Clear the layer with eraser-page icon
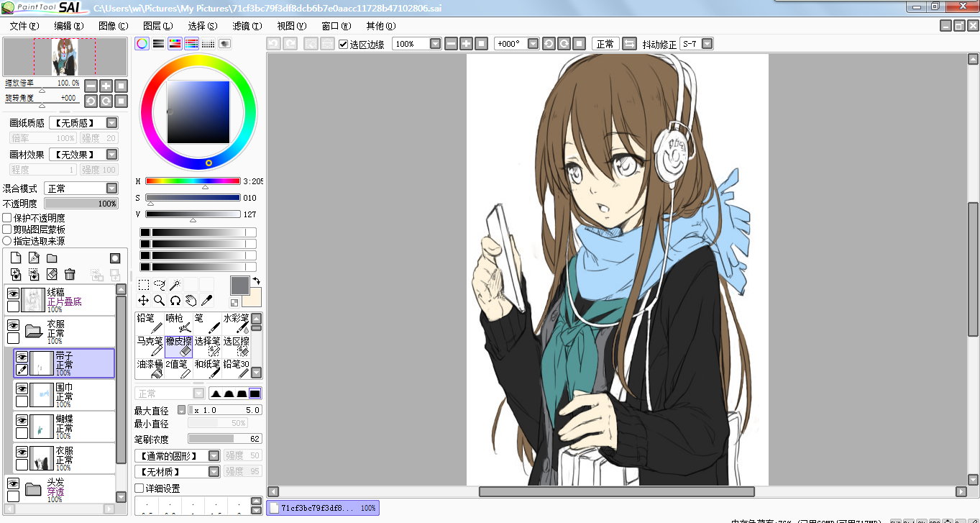The height and width of the screenshot is (523, 980). [52, 274]
